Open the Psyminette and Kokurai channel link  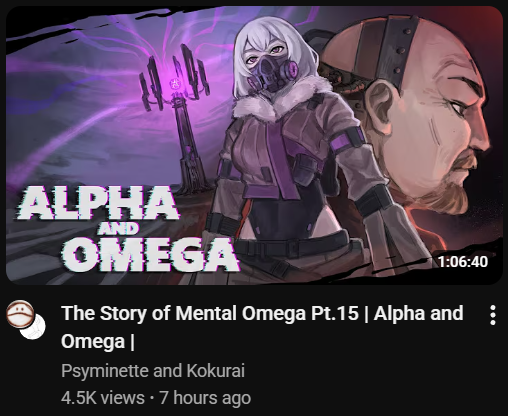[x=153, y=371]
